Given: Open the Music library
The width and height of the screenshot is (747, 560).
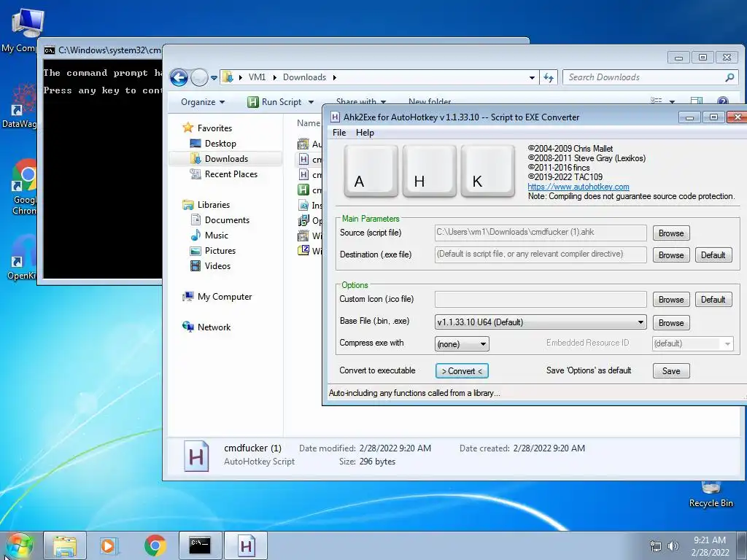Looking at the screenshot, I should pos(216,236).
